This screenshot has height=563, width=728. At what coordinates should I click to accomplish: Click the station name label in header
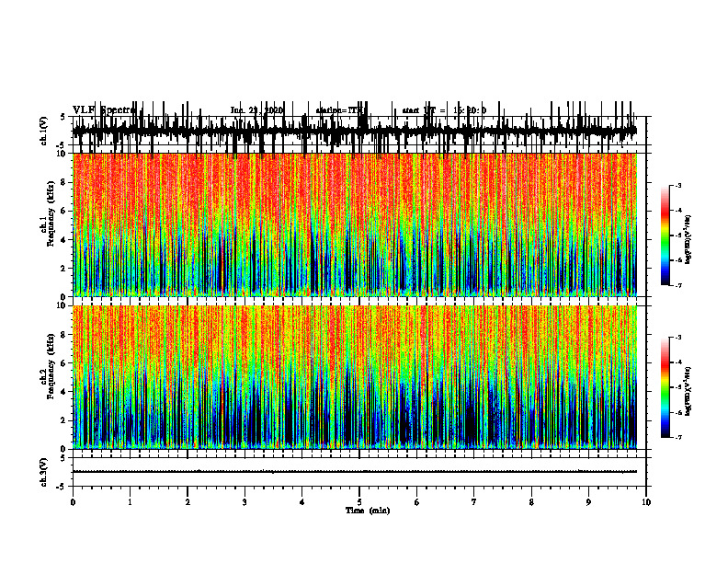(341, 110)
